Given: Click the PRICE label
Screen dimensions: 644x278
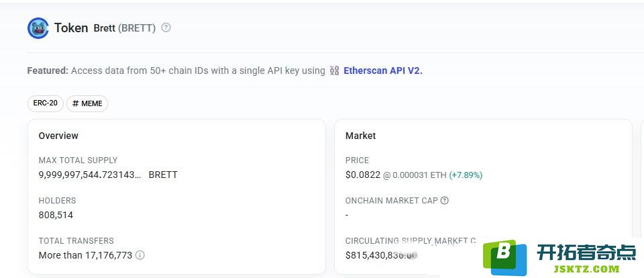Looking at the screenshot, I should point(358,160).
